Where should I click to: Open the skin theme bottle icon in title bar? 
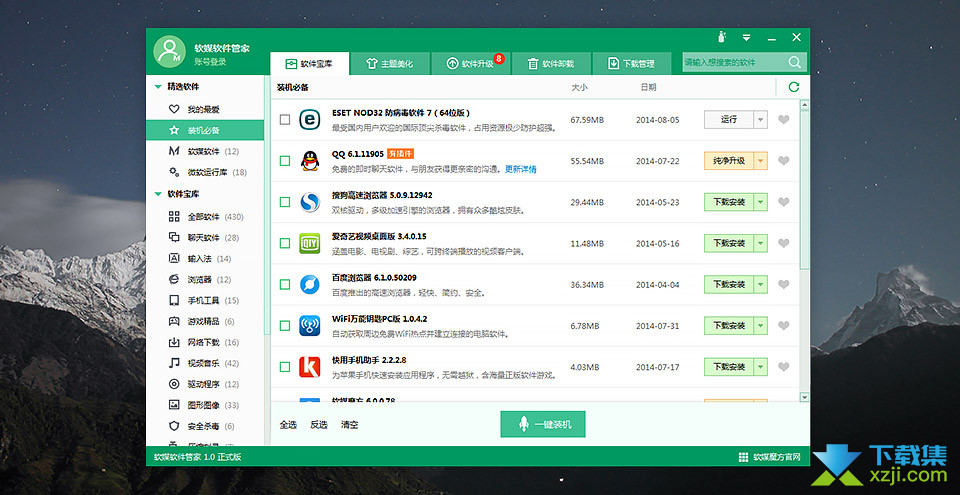(x=722, y=37)
